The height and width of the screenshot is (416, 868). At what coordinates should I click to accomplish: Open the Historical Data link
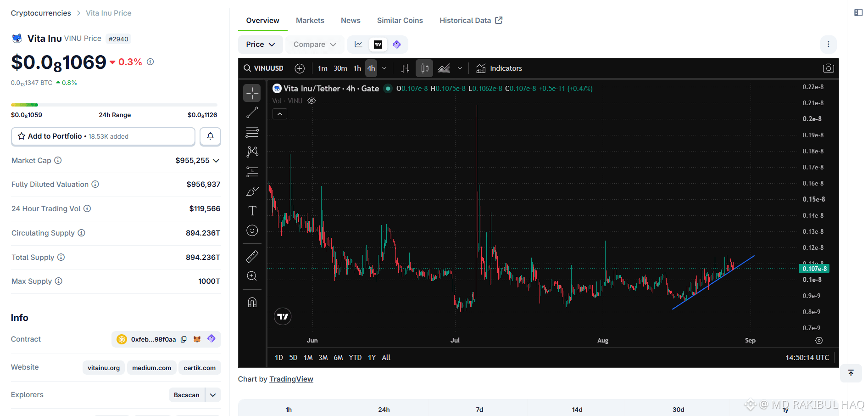pos(471,20)
